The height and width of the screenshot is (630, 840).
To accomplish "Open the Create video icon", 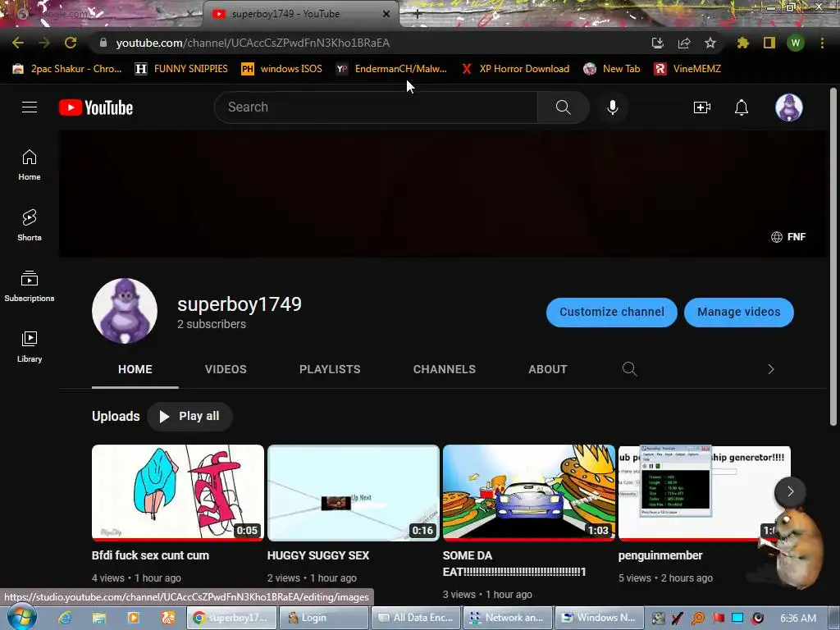I will coord(702,107).
